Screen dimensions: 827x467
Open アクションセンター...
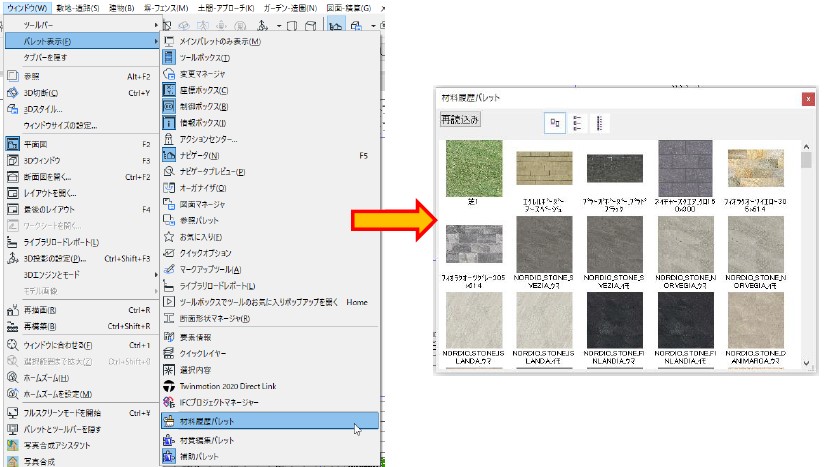[270, 139]
